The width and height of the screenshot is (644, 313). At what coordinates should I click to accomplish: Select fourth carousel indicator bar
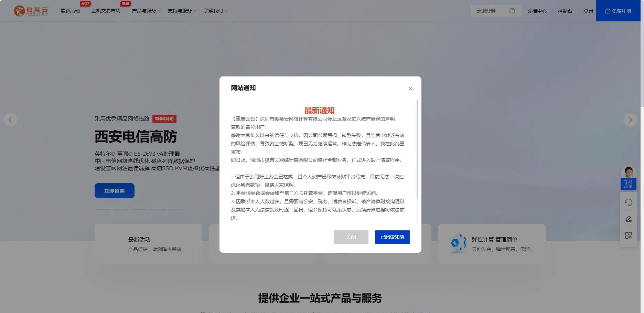157,209
